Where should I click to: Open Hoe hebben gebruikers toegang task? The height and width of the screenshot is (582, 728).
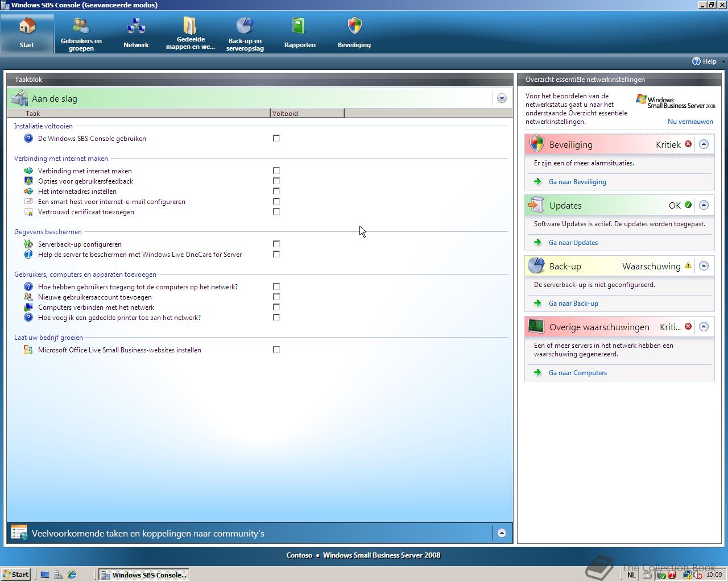(138, 287)
